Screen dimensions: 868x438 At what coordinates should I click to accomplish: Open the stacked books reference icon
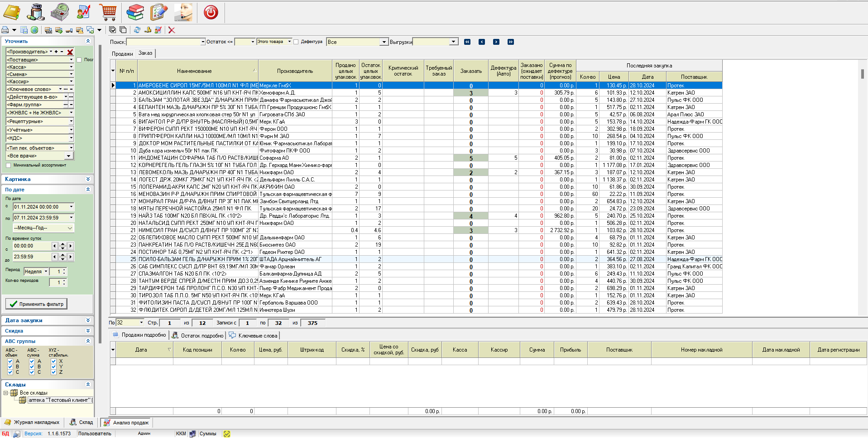pyautogui.click(x=135, y=12)
